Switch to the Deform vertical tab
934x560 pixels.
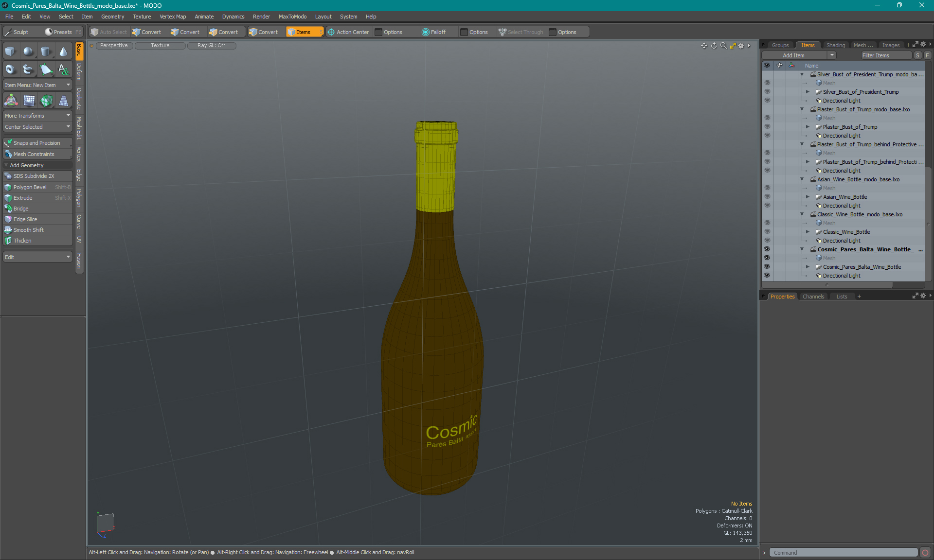click(x=79, y=72)
